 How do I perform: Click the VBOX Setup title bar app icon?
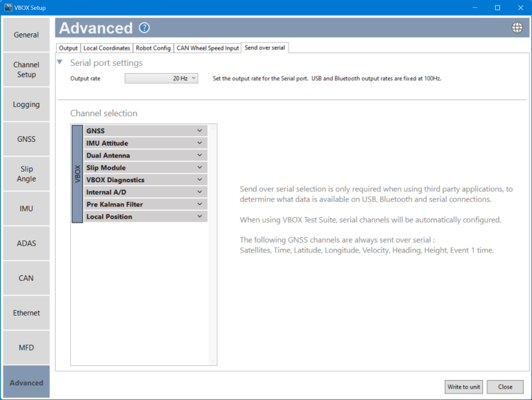[8, 8]
